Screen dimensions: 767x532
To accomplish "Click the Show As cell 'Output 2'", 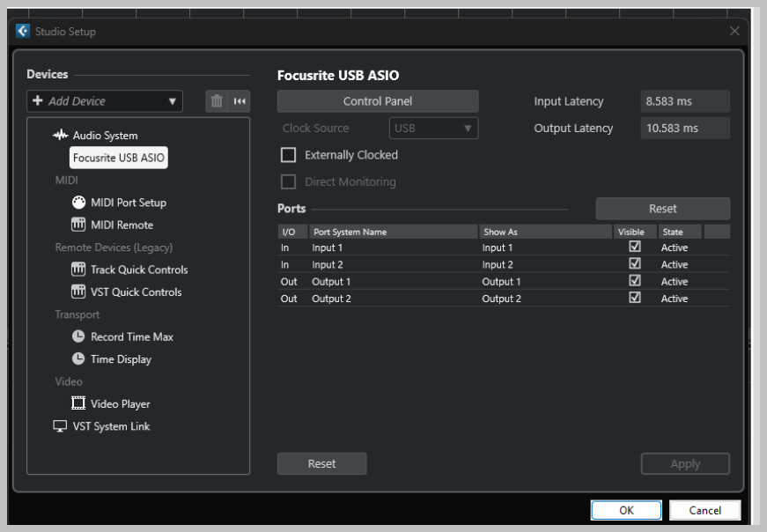I will 501,299.
